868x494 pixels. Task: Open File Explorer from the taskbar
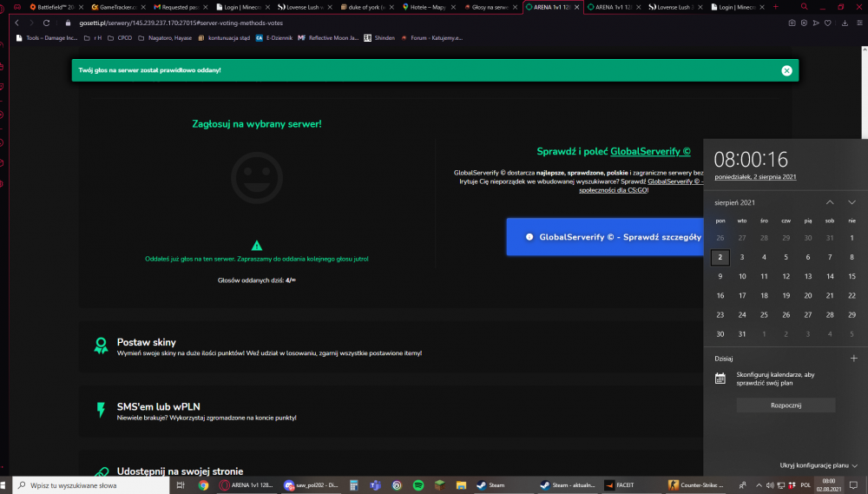point(461,485)
